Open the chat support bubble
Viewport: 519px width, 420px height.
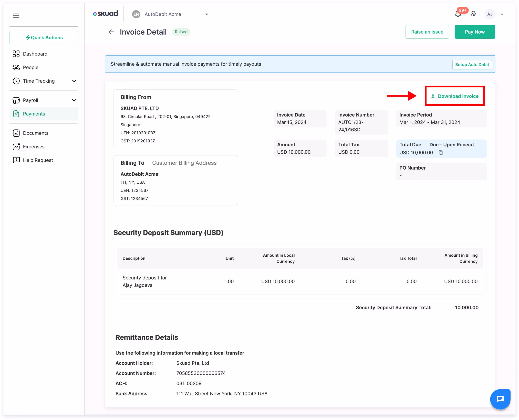click(500, 399)
